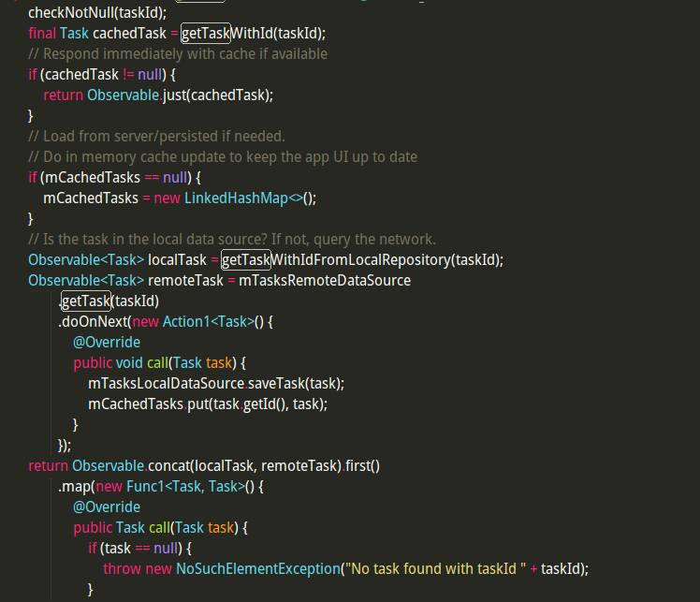
Task: Click the 'throw' keyword
Action: point(123,568)
